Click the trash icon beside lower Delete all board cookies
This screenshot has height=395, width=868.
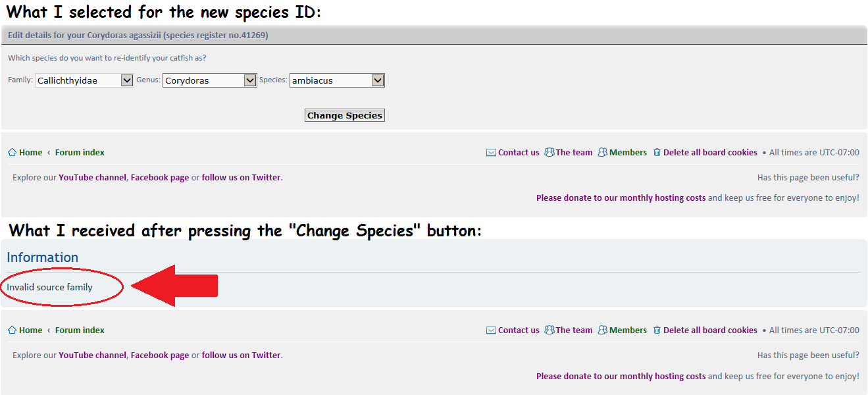pos(657,330)
